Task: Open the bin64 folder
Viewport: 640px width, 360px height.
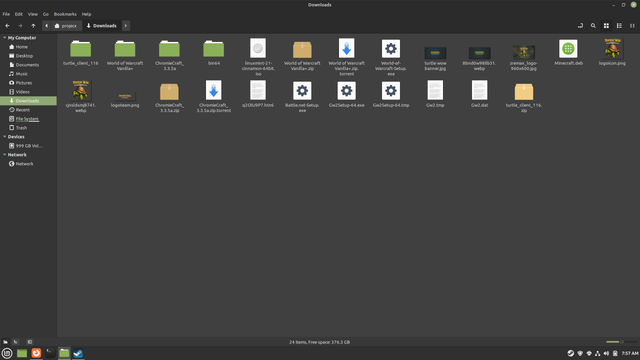Action: pyautogui.click(x=213, y=53)
